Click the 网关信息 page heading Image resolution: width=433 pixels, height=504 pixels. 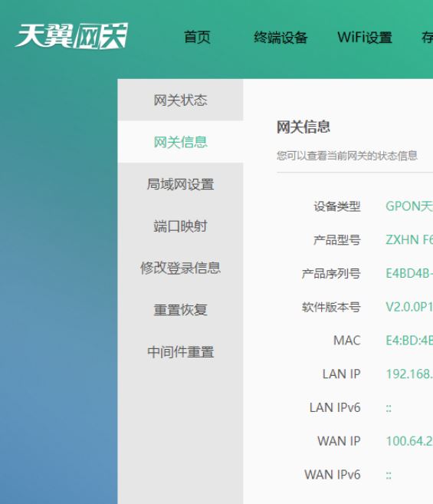pos(303,127)
